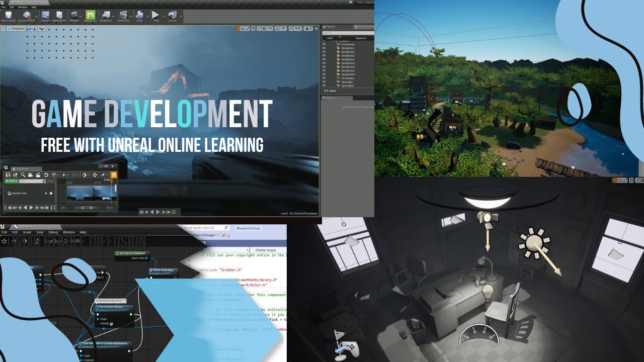Viewport: 644px width, 362px height.
Task: Expand the Build options dropdown arrow
Action: point(147,17)
